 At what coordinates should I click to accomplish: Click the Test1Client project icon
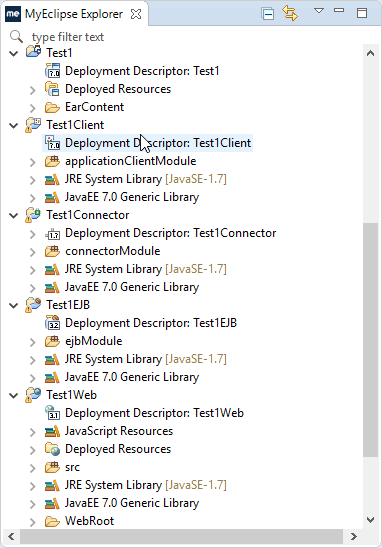[x=33, y=125]
